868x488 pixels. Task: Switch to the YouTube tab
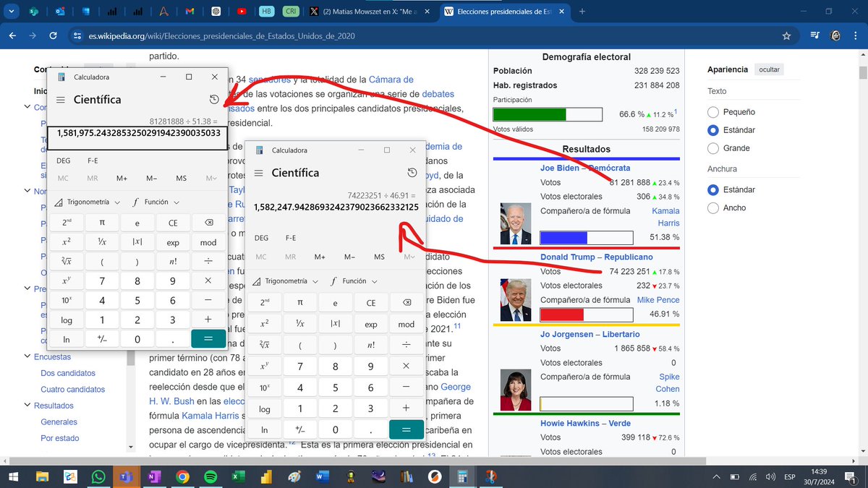click(x=241, y=12)
